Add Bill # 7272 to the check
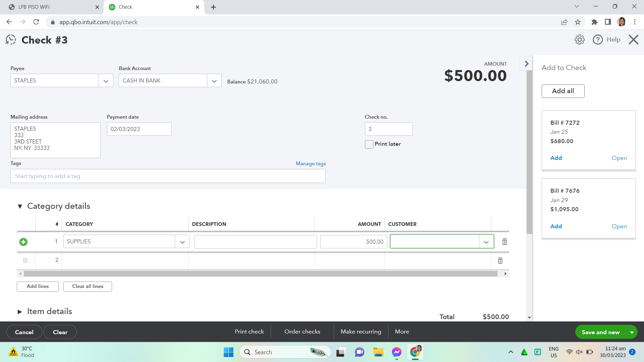Image resolution: width=644 pixels, height=362 pixels. [x=556, y=158]
